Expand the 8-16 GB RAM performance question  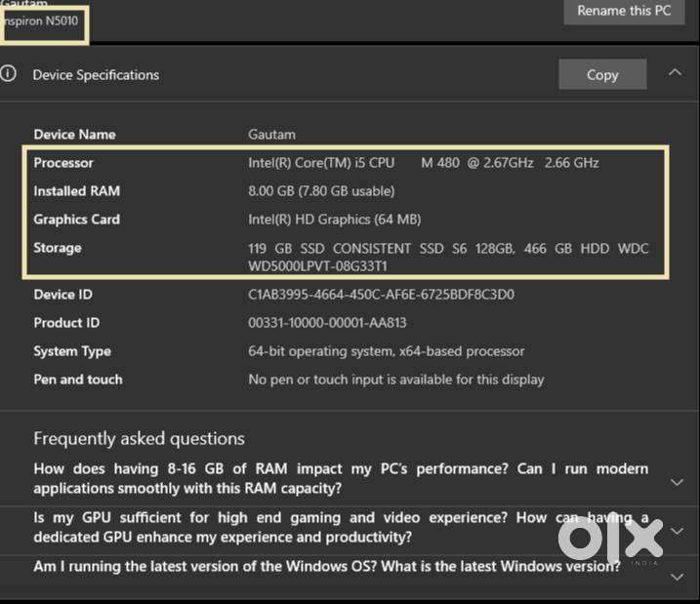pos(677,481)
